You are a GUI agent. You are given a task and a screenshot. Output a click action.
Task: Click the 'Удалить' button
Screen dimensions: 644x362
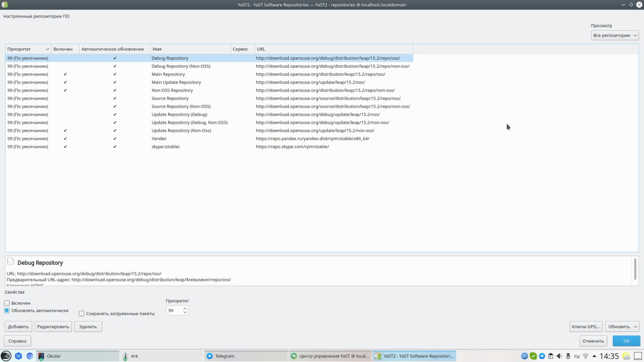[88, 327]
